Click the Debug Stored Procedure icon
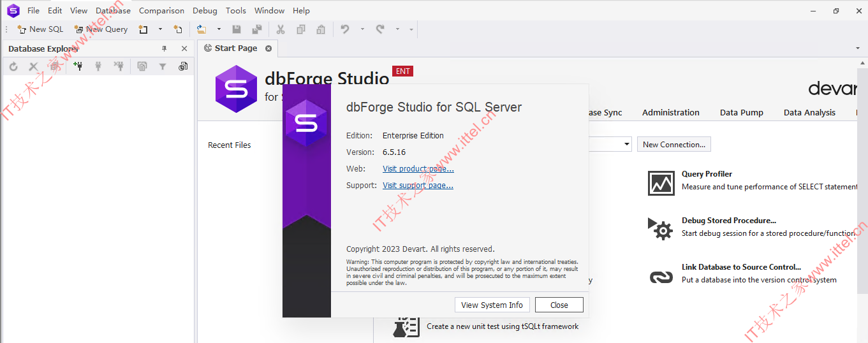This screenshot has width=868, height=343. (661, 228)
